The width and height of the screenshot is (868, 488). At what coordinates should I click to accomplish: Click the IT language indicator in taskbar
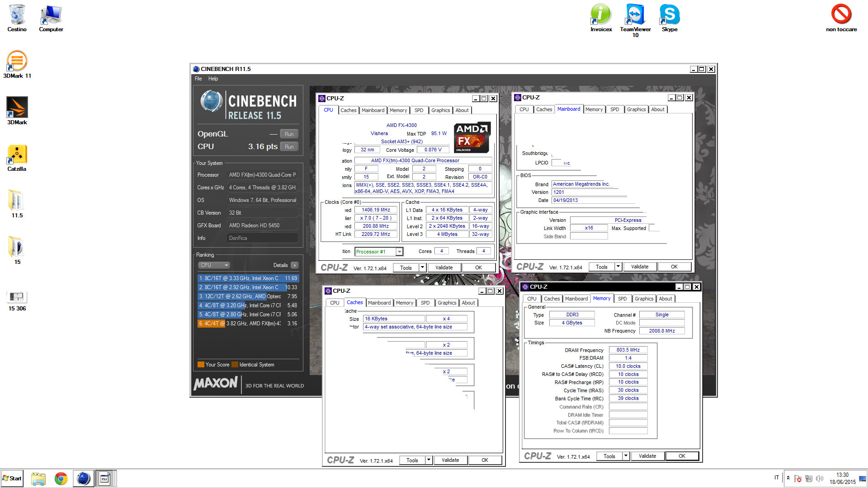click(777, 478)
